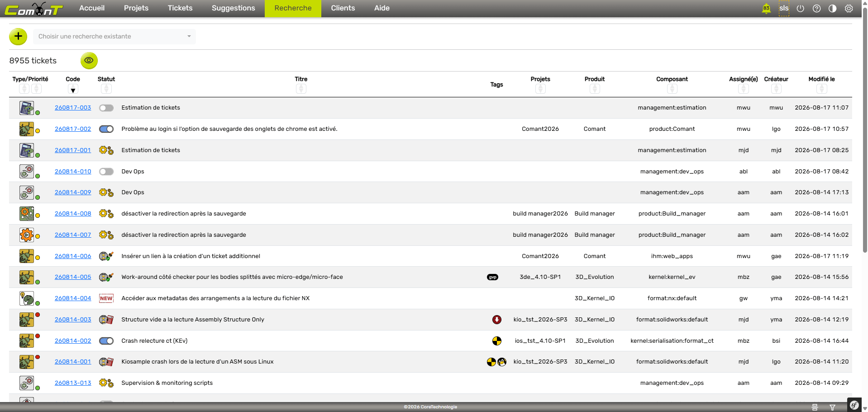Open the Symfony debug toolbar icon
This screenshot has height=412, width=868.
click(x=854, y=405)
